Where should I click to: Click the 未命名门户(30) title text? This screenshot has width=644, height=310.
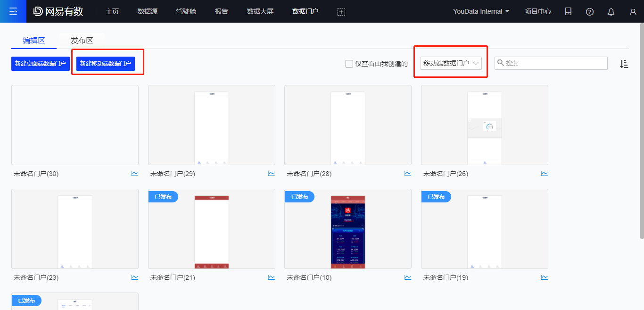[x=36, y=174]
